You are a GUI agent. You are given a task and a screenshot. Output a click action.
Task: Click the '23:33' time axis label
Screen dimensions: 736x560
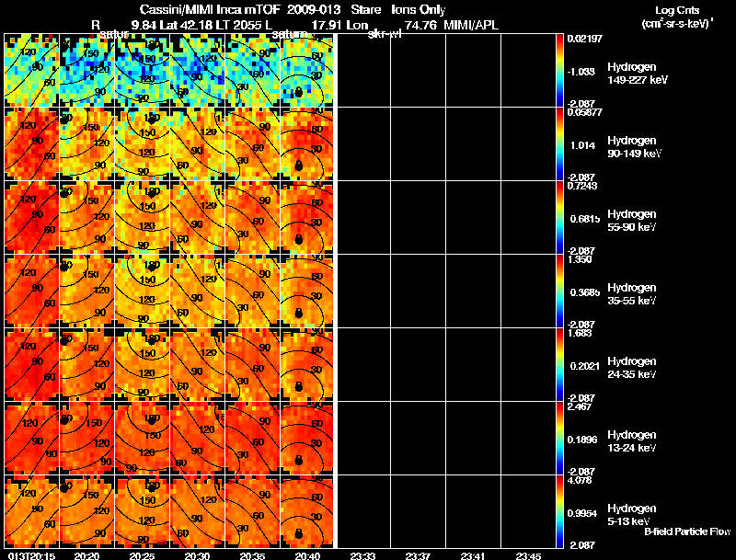[x=362, y=556]
